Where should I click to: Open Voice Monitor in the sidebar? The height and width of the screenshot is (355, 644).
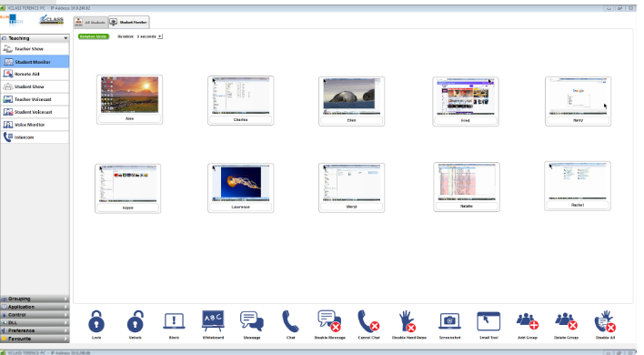[35, 125]
